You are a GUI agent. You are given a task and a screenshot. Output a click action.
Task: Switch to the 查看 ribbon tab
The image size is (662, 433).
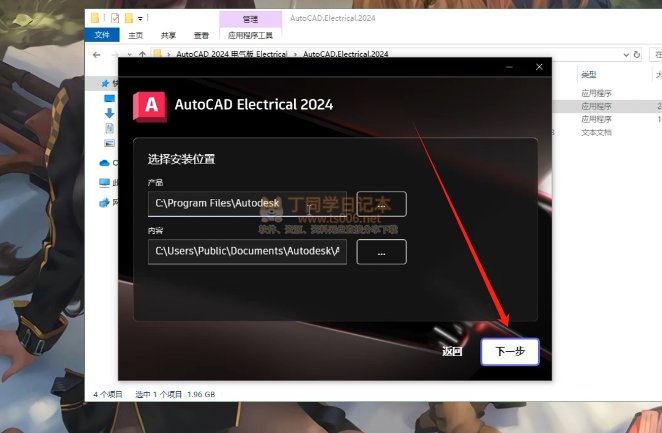click(x=201, y=35)
